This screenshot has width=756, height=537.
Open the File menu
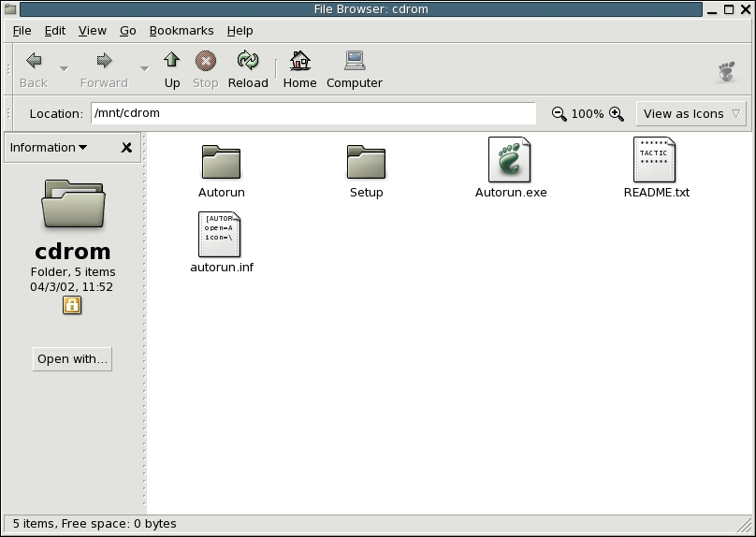(x=22, y=31)
